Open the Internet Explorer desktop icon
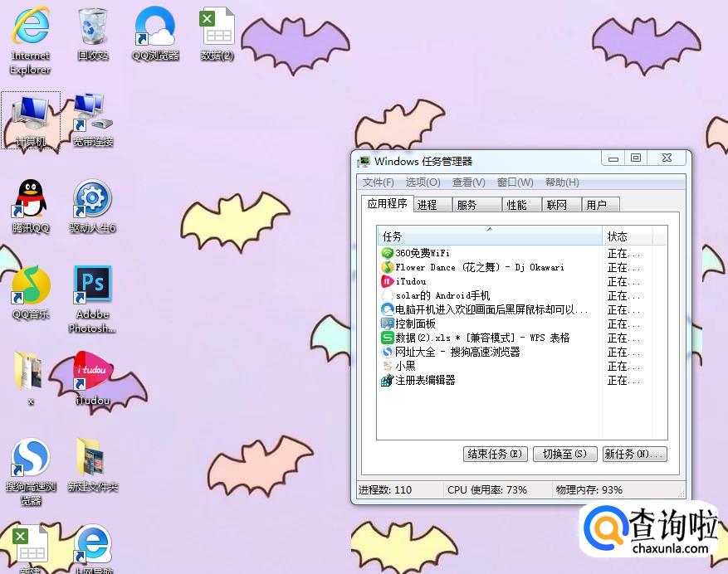Image resolution: width=728 pixels, height=574 pixels. coord(31,27)
